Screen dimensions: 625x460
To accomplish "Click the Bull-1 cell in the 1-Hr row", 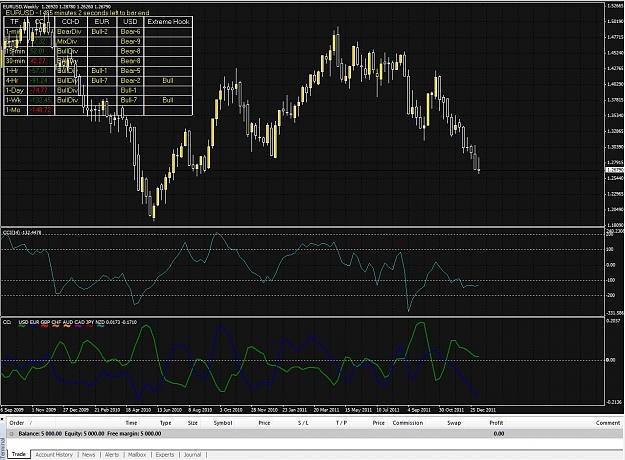I will pos(99,71).
